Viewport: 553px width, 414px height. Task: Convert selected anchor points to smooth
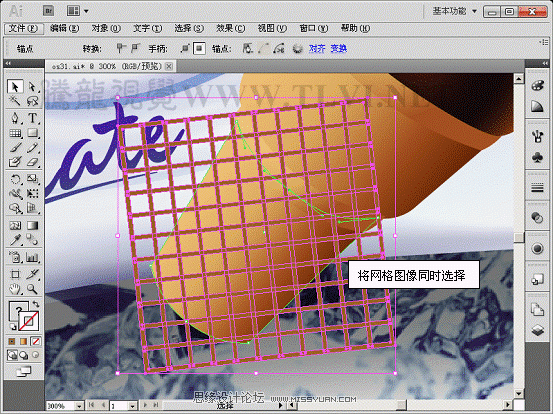(135, 48)
